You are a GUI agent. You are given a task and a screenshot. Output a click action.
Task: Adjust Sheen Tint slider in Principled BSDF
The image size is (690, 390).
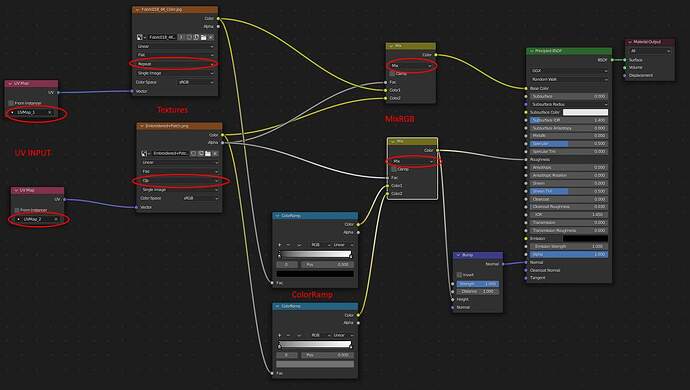click(569, 191)
